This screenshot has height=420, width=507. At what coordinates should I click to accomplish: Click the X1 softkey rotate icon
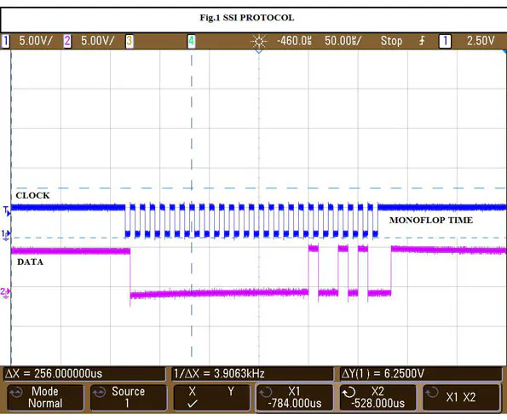coord(266,393)
